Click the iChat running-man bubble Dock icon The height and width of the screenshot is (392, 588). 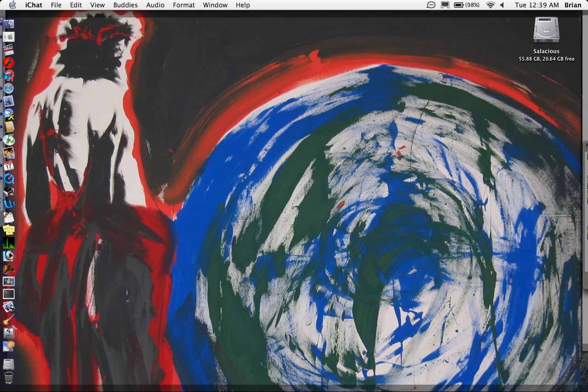[9, 114]
